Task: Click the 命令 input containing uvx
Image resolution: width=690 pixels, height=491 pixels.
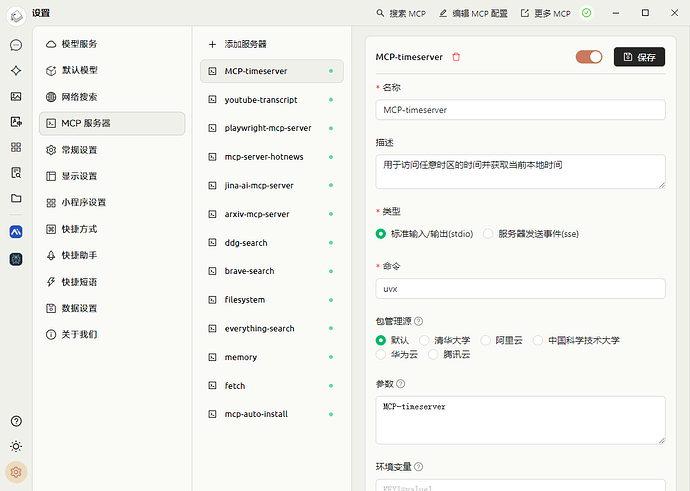Action: (x=520, y=289)
